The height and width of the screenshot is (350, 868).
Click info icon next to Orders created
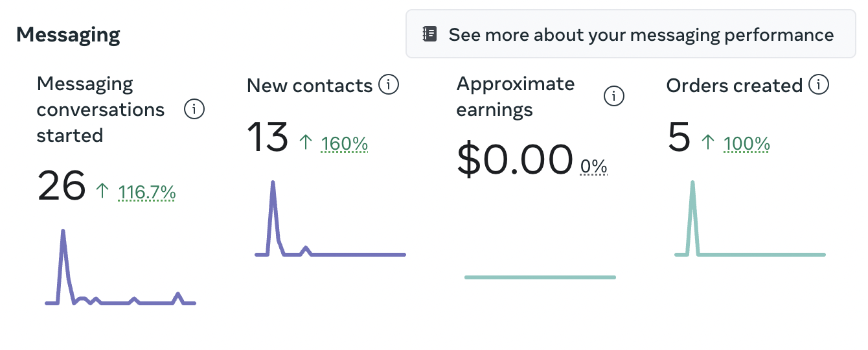click(x=819, y=85)
